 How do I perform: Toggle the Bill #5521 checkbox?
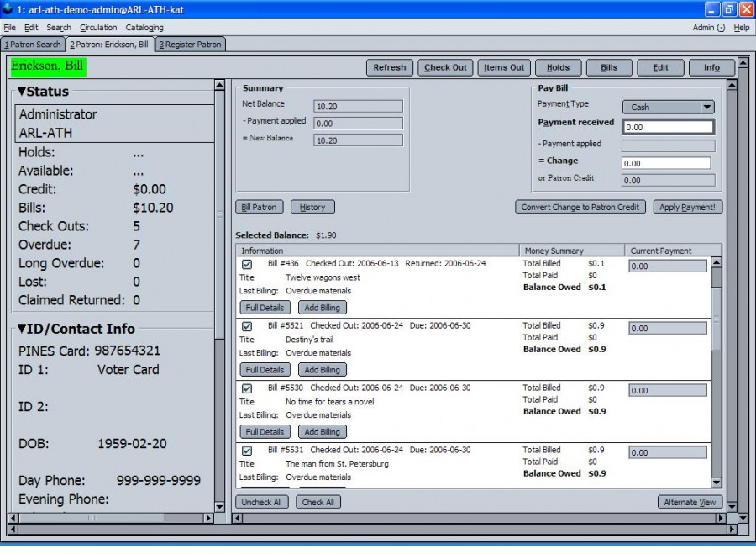247,326
